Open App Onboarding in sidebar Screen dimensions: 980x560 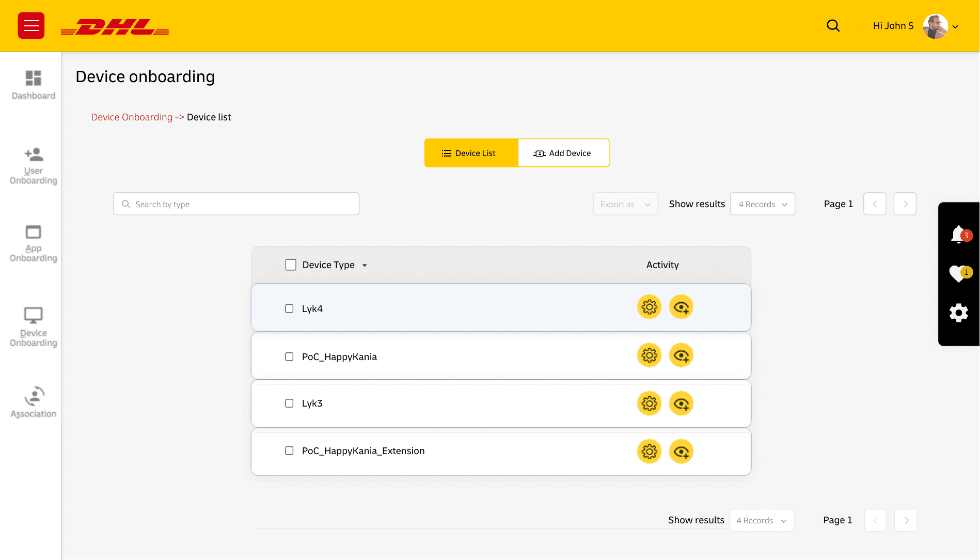(x=34, y=243)
